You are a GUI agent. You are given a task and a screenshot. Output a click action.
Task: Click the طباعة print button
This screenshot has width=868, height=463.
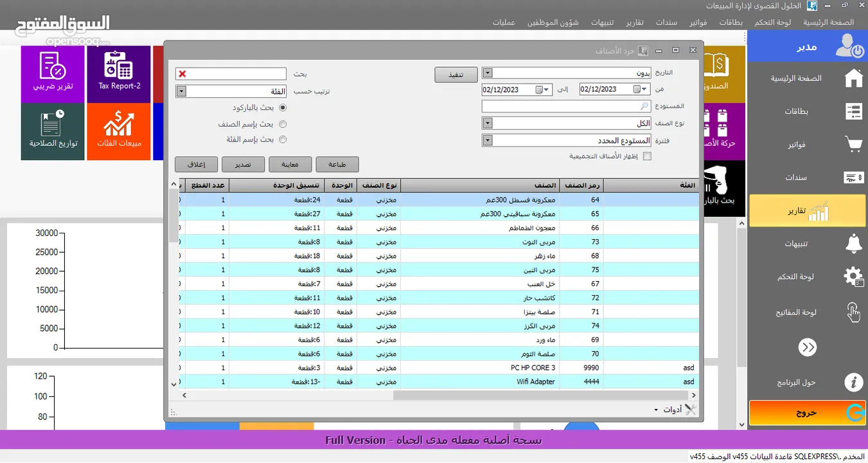click(x=337, y=165)
